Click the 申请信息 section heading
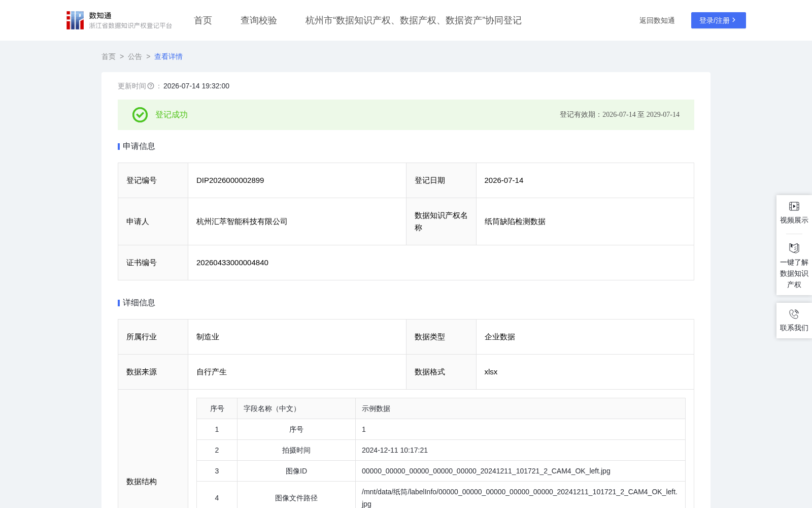 (x=139, y=146)
